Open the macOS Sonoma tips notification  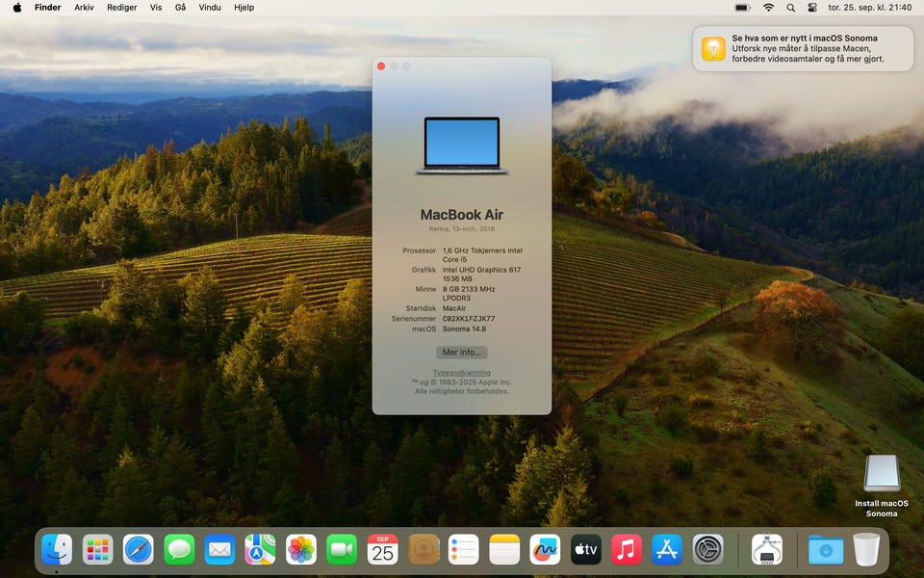point(804,48)
